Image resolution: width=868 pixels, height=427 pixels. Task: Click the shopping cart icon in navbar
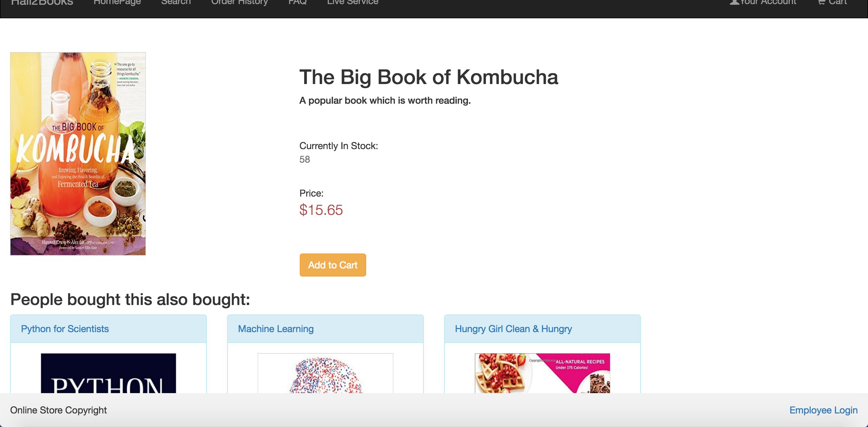tap(822, 2)
